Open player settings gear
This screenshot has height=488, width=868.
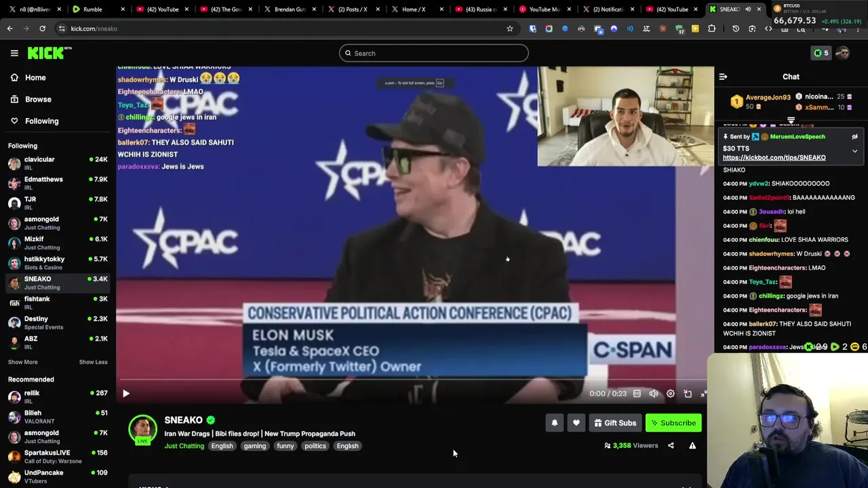click(671, 393)
